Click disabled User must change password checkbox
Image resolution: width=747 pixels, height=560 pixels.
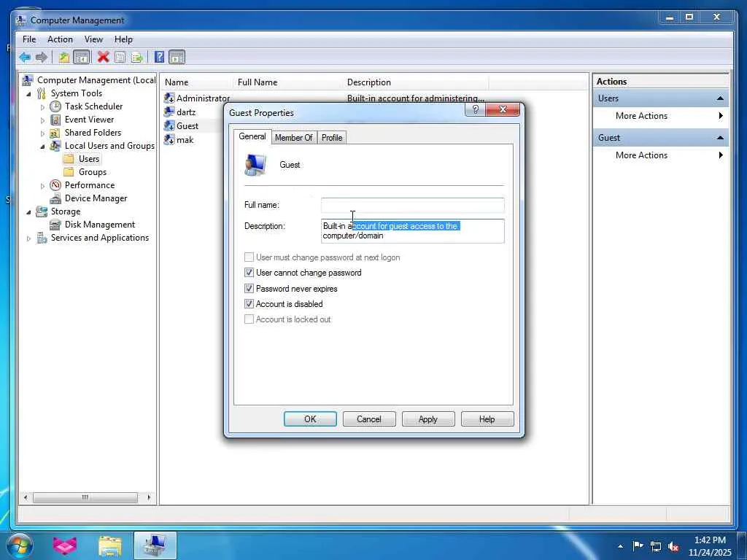[x=249, y=257]
